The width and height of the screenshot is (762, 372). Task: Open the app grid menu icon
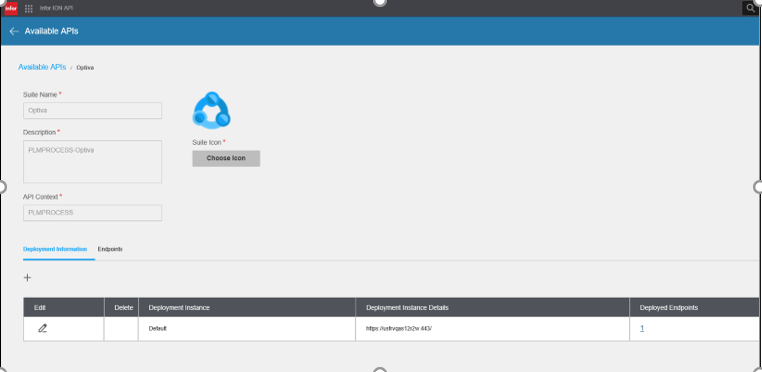point(29,8)
